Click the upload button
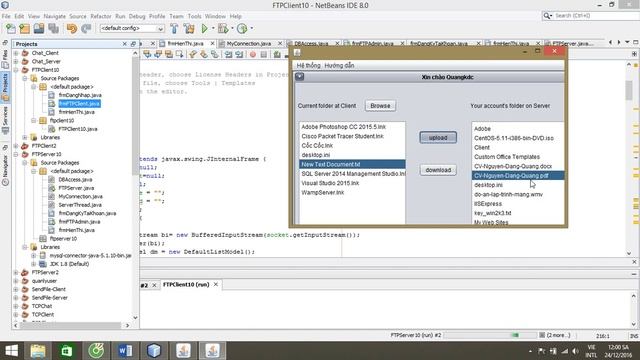The width and height of the screenshot is (640, 360). (438, 138)
